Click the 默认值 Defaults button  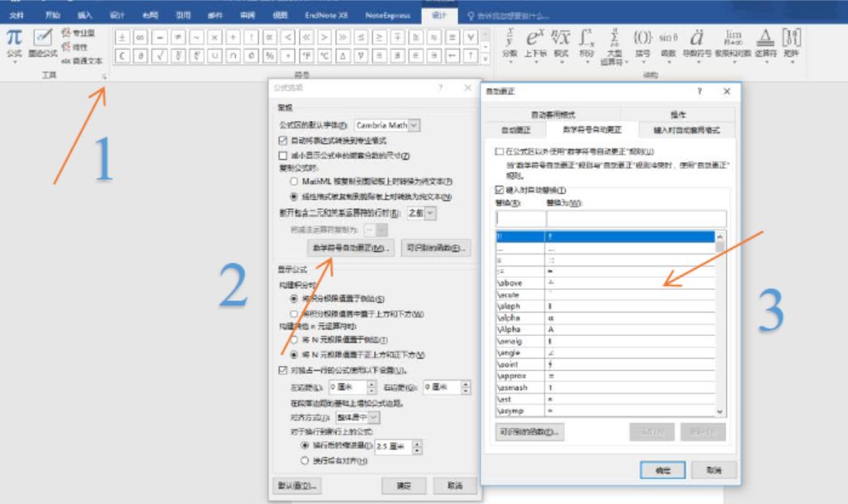click(297, 485)
